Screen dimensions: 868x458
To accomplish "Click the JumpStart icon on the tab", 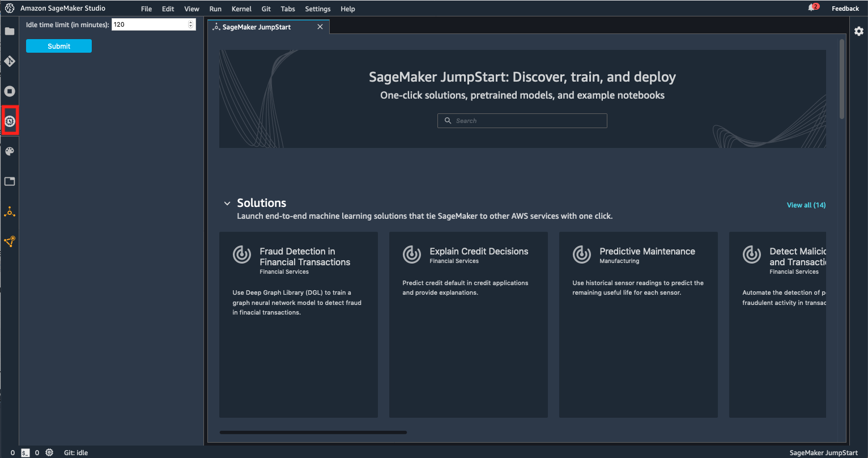I will 216,27.
